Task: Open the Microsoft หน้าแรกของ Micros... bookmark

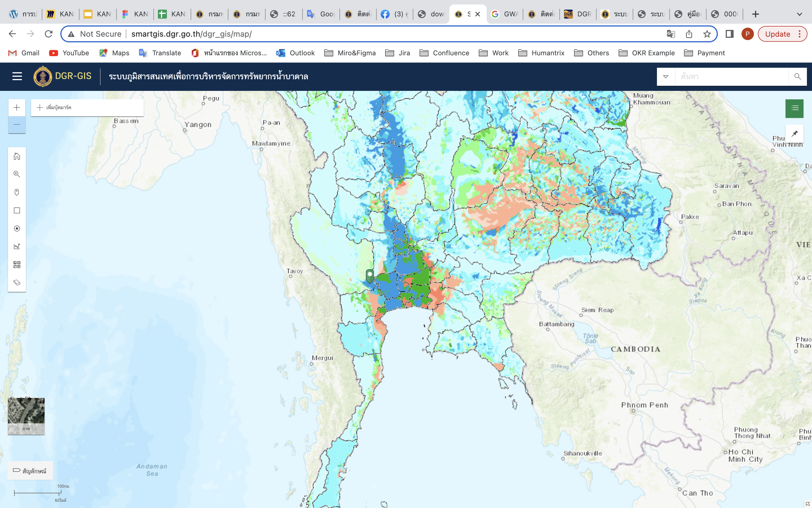Action: pyautogui.click(x=229, y=53)
